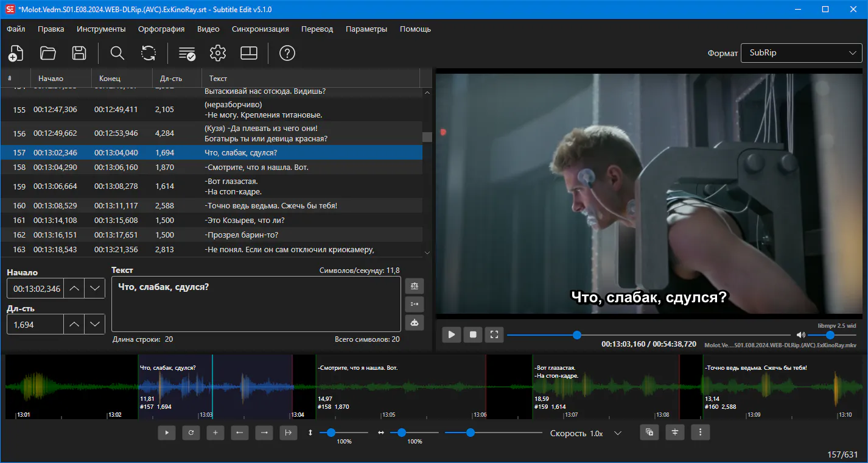868x463 pixels.
Task: Click the subtitle list vertical scrollbar thumb
Action: coord(427,137)
